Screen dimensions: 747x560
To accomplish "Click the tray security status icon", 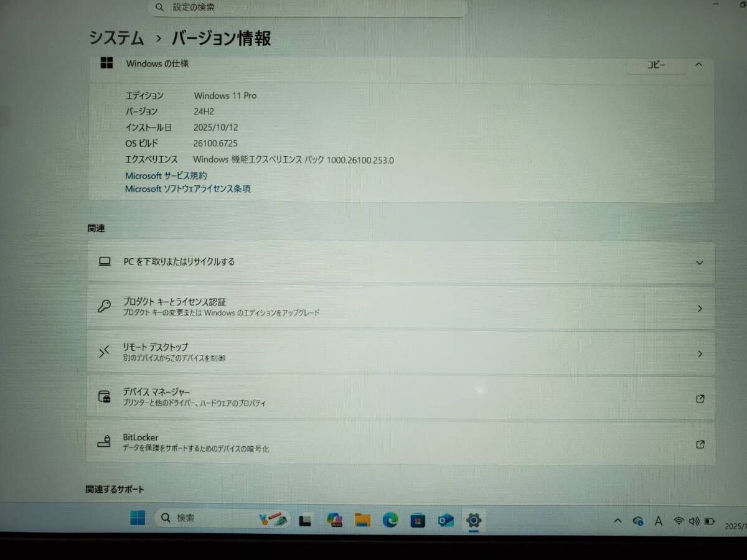I will [638, 521].
